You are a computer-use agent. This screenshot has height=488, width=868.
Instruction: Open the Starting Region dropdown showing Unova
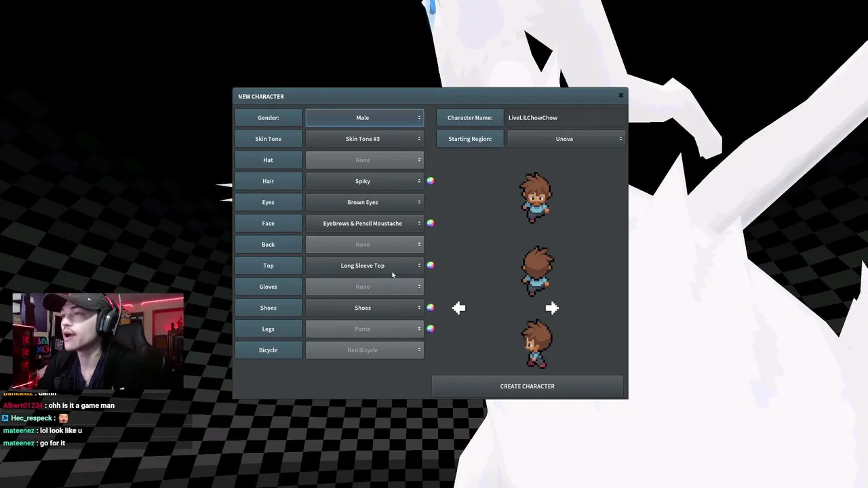566,139
